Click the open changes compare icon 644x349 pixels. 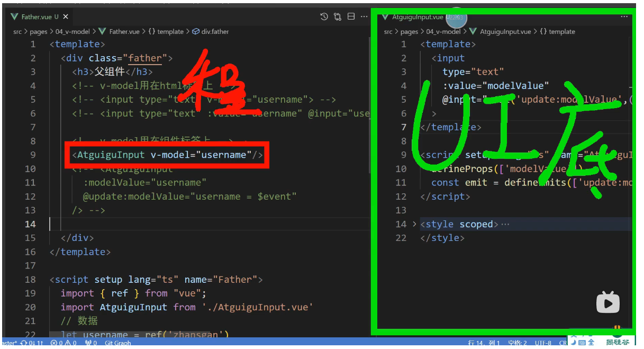pyautogui.click(x=338, y=17)
